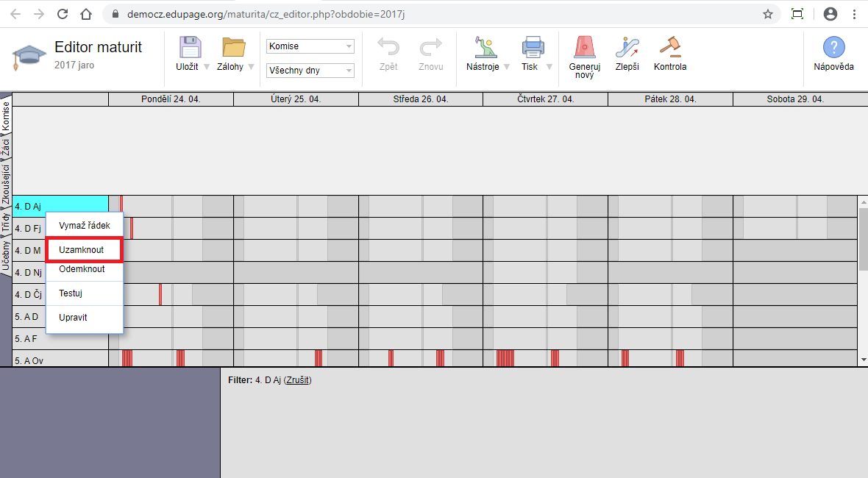868x478 pixels.
Task: Select Vymaž řádek from context menu
Action: (x=84, y=226)
